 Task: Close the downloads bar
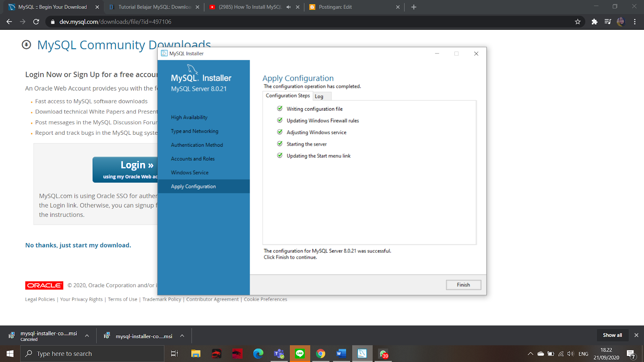pyautogui.click(x=636, y=335)
